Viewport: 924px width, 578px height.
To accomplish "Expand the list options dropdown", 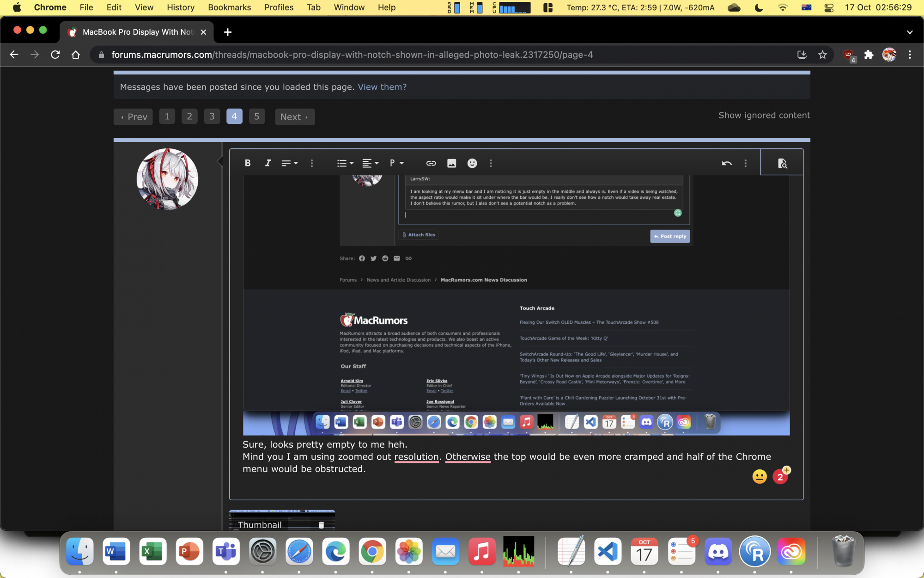I will [x=345, y=163].
